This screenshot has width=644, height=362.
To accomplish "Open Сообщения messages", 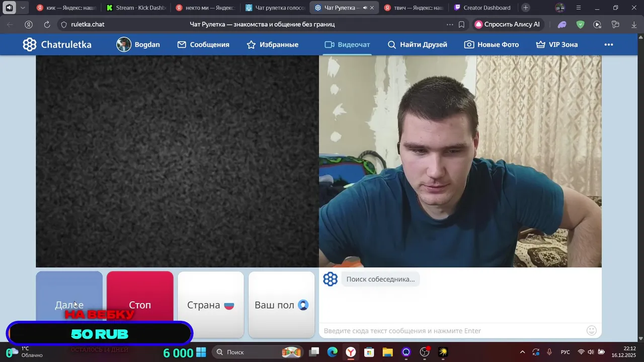I will click(203, 44).
